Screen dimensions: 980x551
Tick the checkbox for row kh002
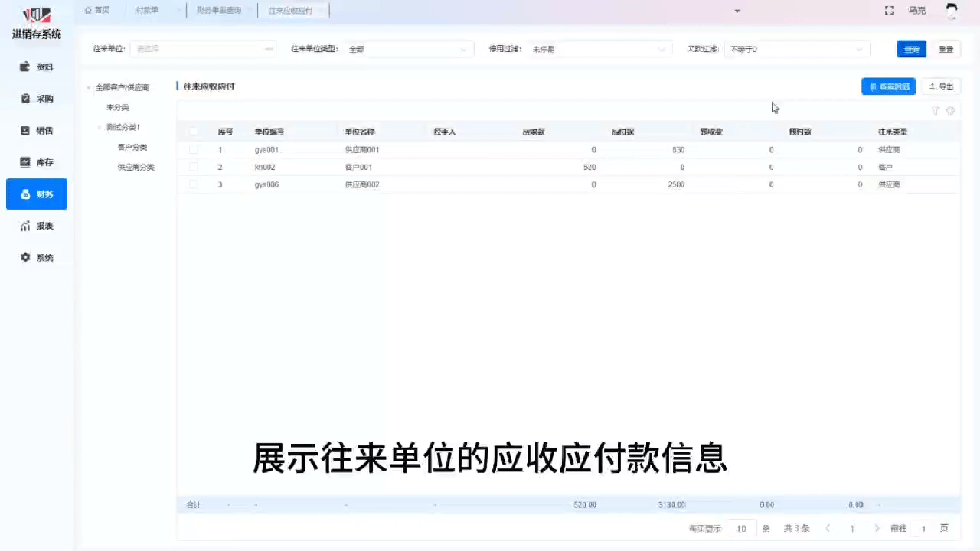point(194,167)
